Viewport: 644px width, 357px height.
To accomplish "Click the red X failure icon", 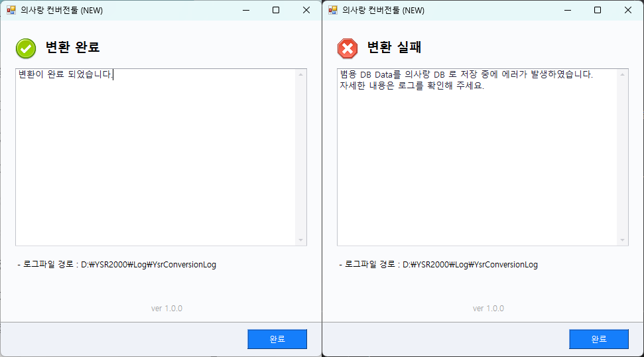I will point(348,48).
